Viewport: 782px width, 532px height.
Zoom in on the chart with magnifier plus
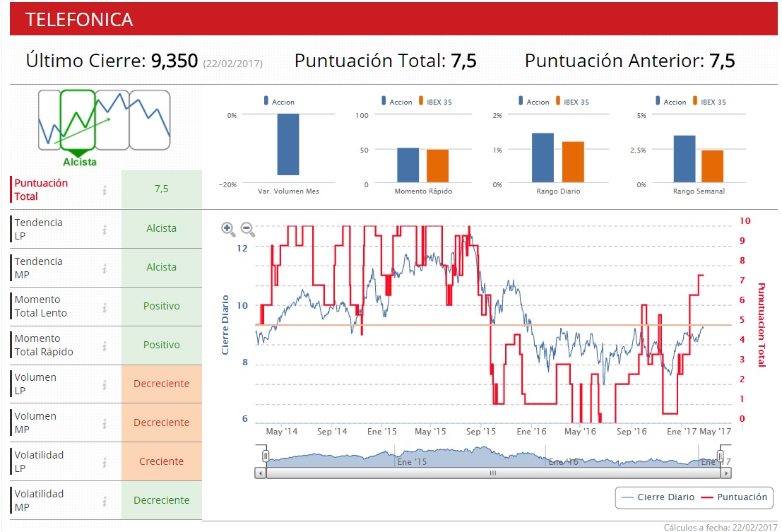coord(228,229)
